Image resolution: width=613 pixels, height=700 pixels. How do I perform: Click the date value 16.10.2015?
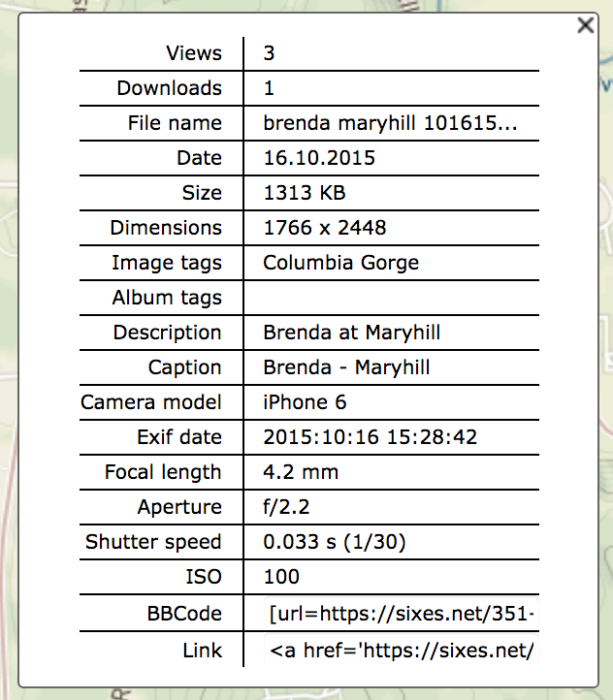point(319,158)
